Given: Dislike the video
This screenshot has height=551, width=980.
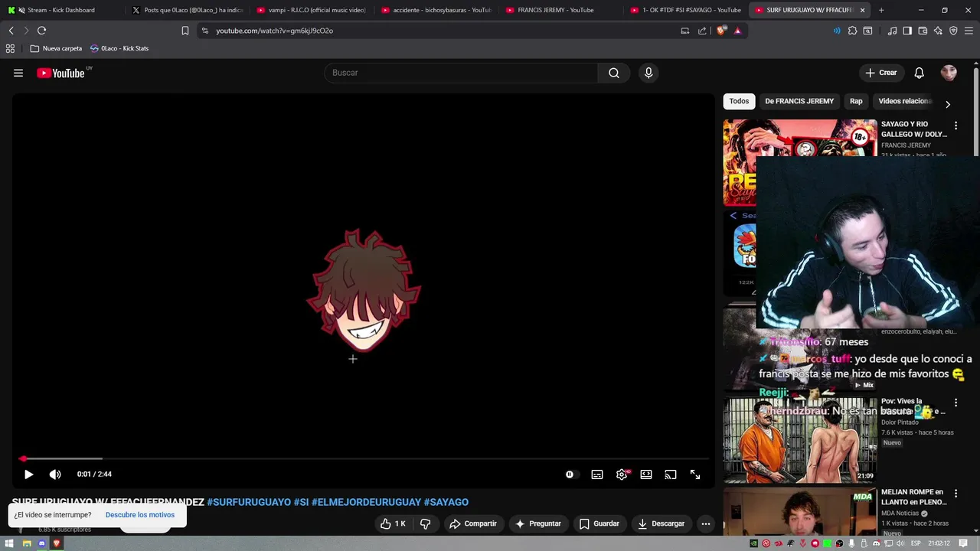Looking at the screenshot, I should (426, 523).
